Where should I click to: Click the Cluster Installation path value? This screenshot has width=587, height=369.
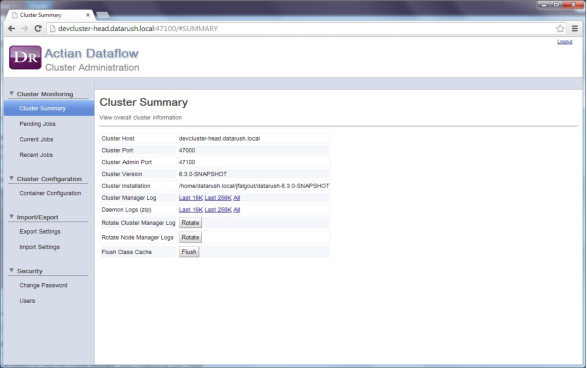click(x=254, y=186)
